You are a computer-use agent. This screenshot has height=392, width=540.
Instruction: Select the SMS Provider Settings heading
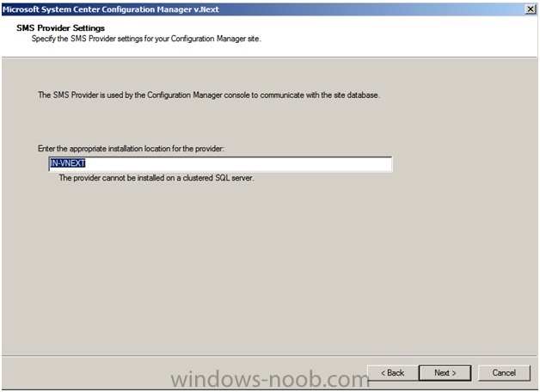(60, 28)
